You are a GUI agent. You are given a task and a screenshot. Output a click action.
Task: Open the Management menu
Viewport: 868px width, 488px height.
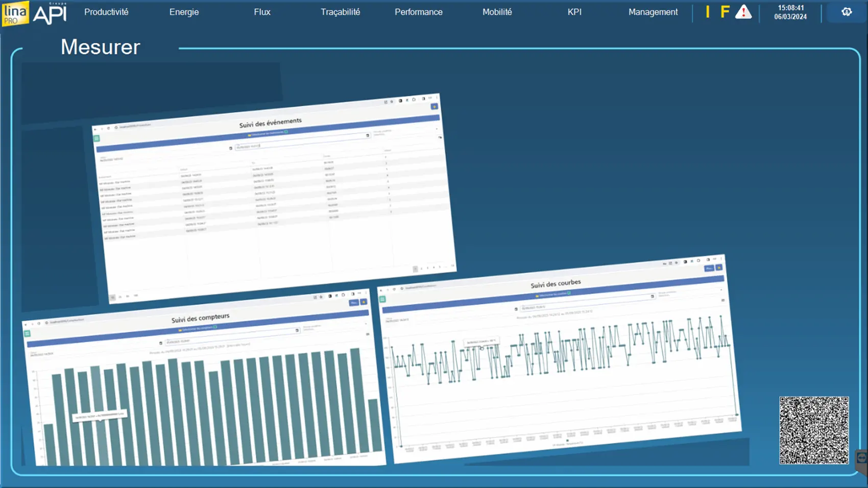click(x=653, y=12)
